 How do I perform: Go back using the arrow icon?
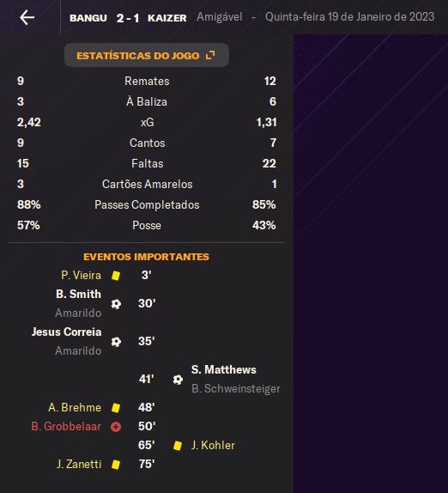point(27,17)
